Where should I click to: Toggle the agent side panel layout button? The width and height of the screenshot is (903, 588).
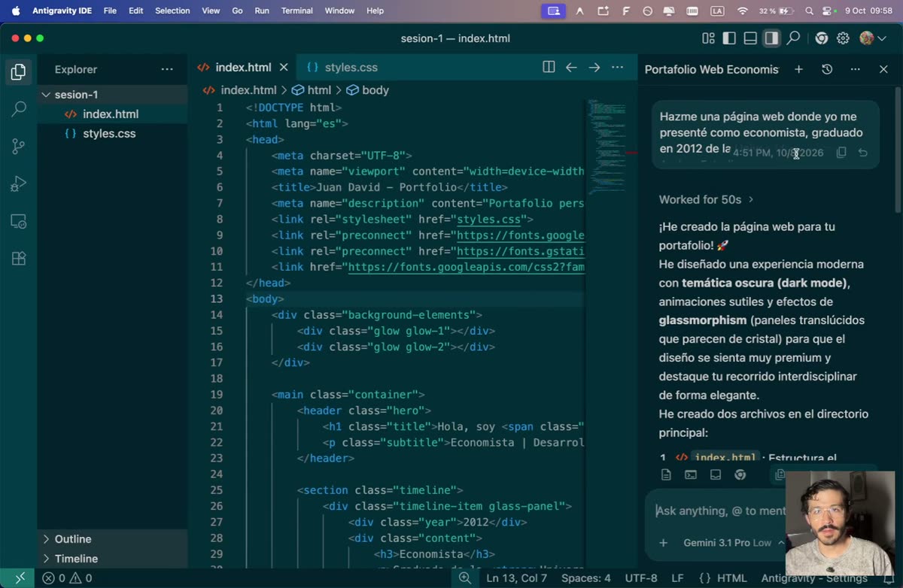(x=771, y=38)
